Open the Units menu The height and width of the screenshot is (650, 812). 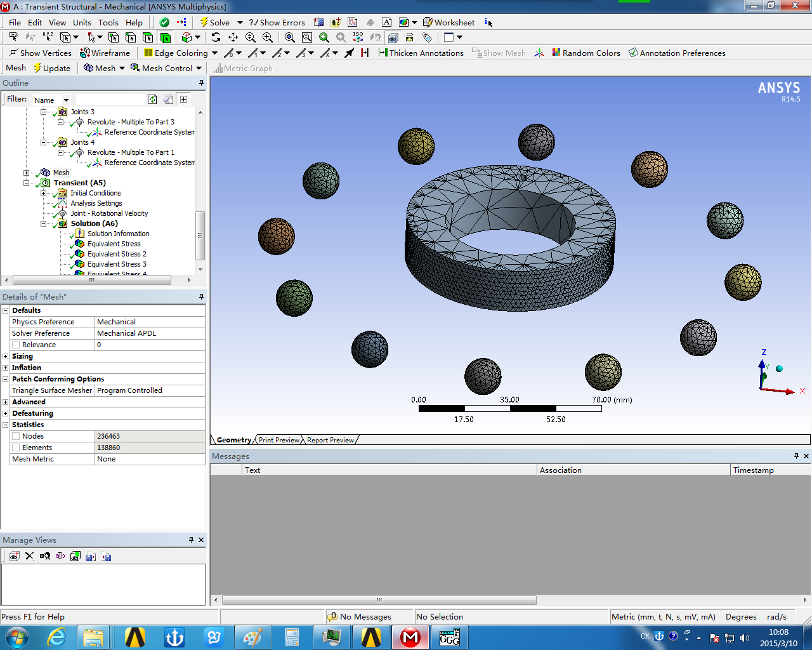[x=82, y=22]
